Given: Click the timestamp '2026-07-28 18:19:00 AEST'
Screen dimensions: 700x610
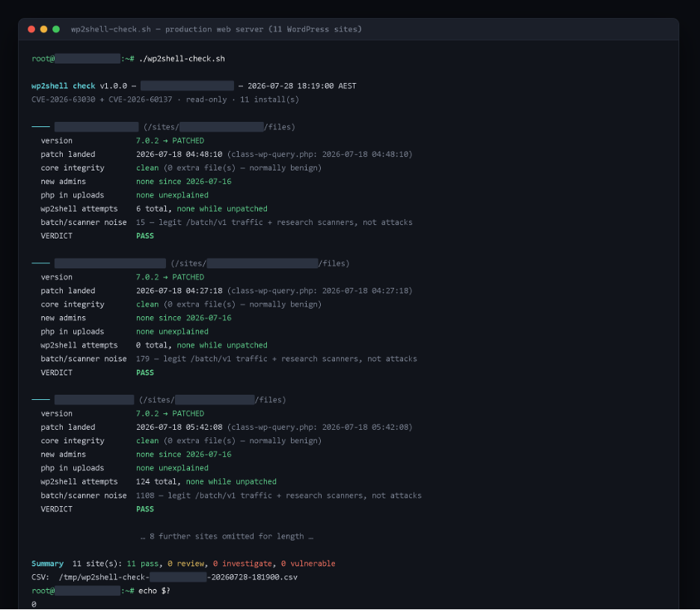Looking at the screenshot, I should coord(302,86).
